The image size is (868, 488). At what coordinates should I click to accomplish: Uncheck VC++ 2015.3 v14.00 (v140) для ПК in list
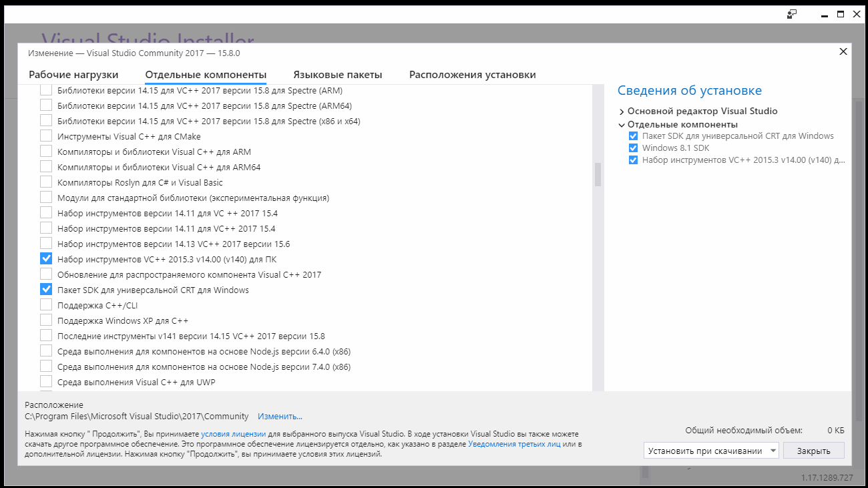pos(46,259)
